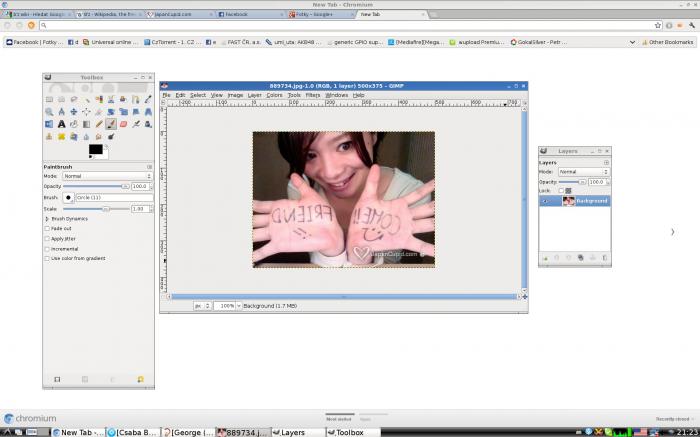Select the Ink tool
The width and height of the screenshot is (700, 437).
(x=148, y=124)
